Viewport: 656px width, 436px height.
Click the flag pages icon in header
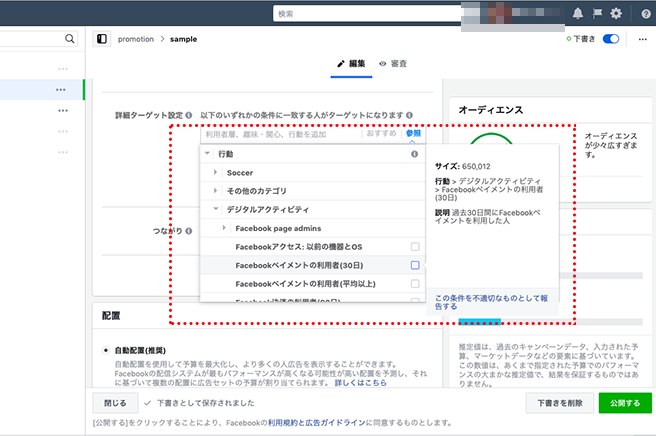pos(597,13)
